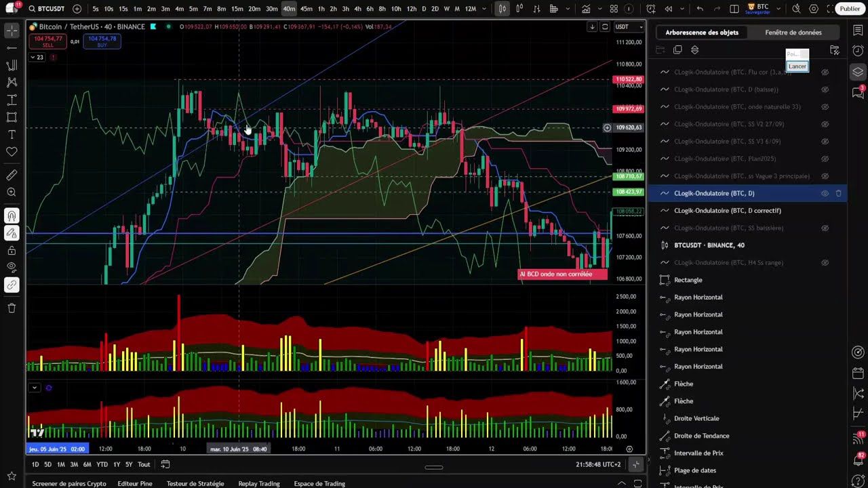The image size is (868, 488).
Task: Open the Testeur de Stratégie tab
Action: (x=195, y=483)
